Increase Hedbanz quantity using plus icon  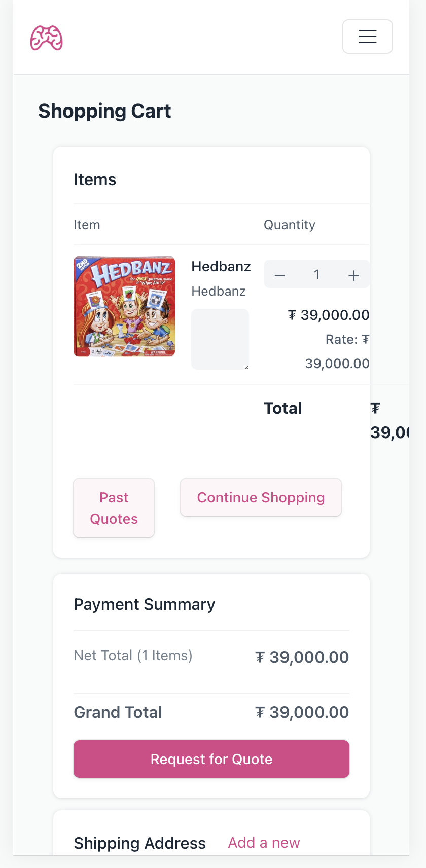[x=353, y=274]
